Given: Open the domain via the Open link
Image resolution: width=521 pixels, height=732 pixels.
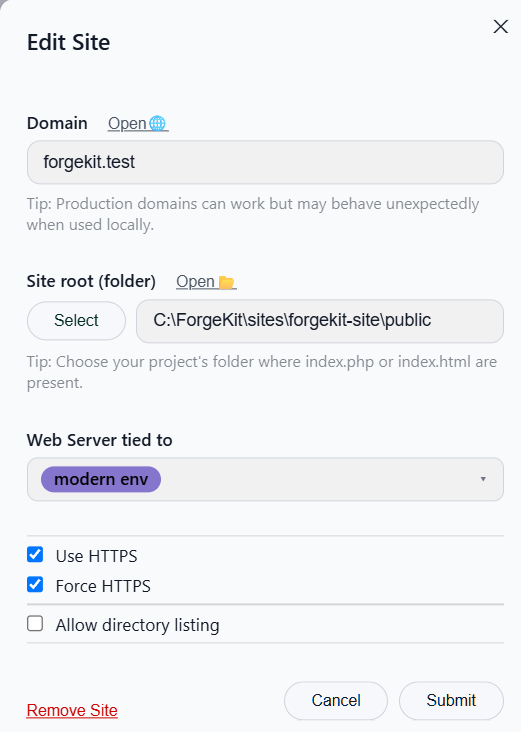Looking at the screenshot, I should point(127,123).
